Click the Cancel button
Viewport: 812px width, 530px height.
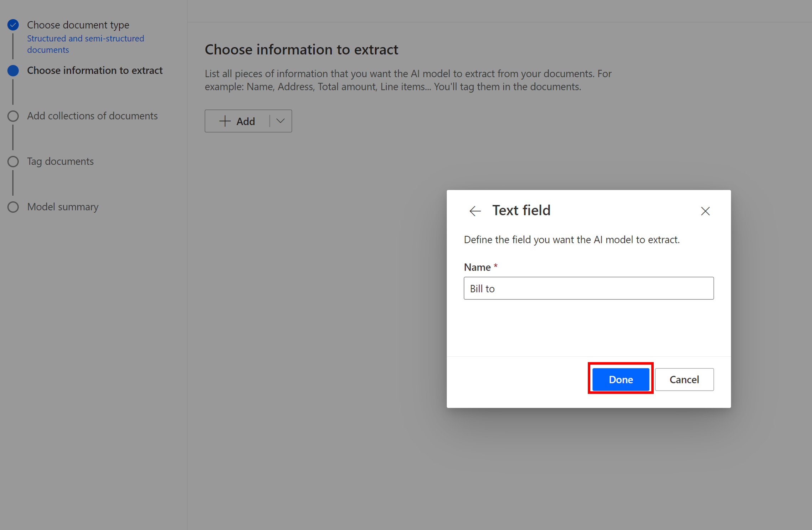684,379
